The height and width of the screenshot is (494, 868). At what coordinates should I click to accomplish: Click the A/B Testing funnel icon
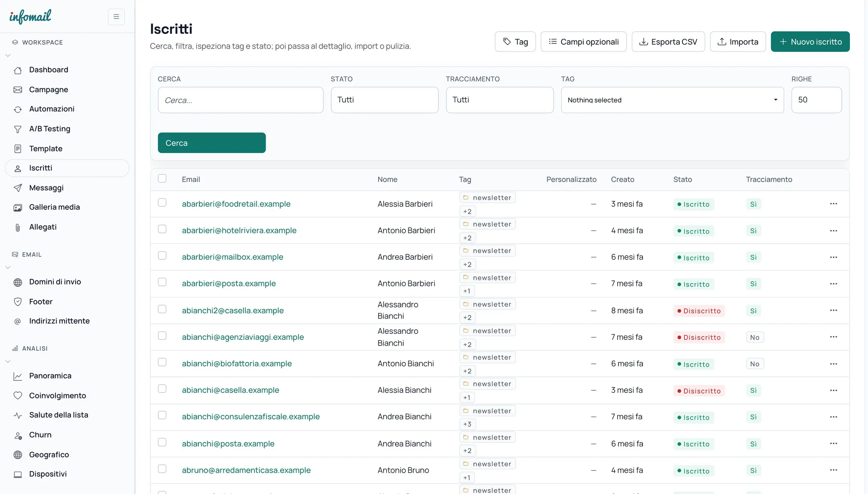pos(18,129)
